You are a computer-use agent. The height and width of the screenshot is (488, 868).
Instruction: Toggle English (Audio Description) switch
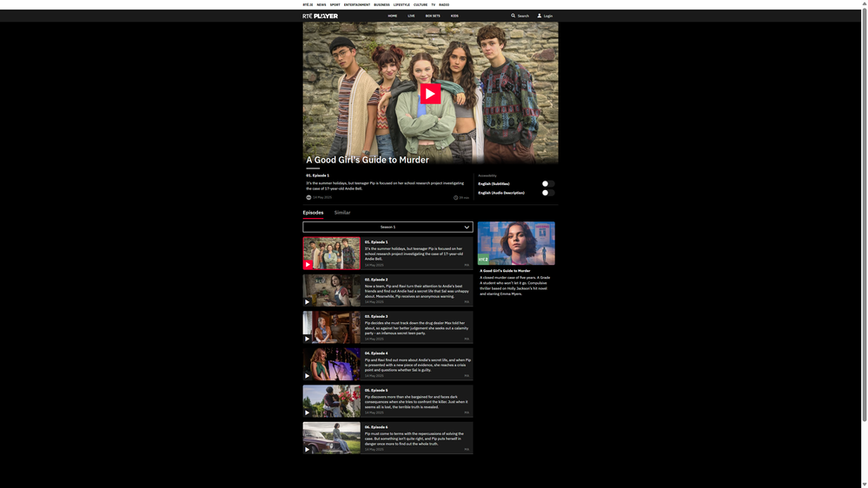548,193
